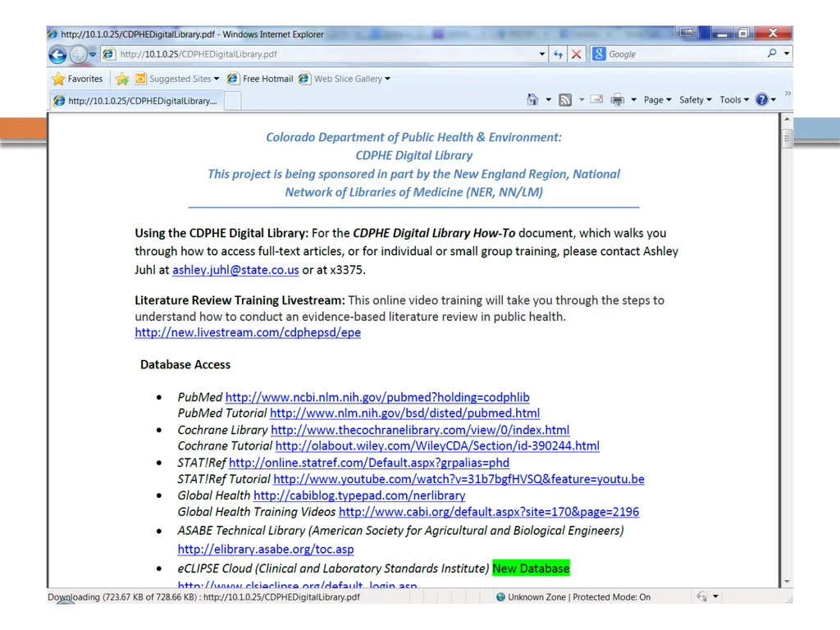
Task: Open the Safety menu
Action: (696, 99)
